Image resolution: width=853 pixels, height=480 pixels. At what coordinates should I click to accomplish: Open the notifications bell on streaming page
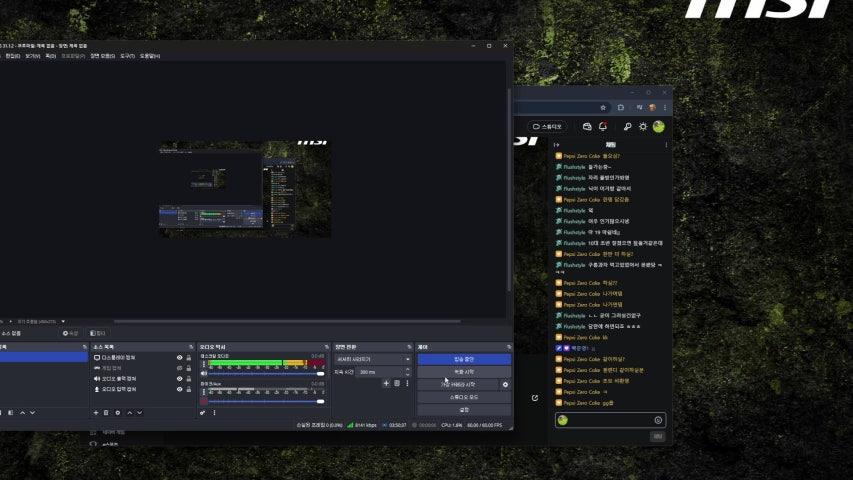tap(603, 126)
